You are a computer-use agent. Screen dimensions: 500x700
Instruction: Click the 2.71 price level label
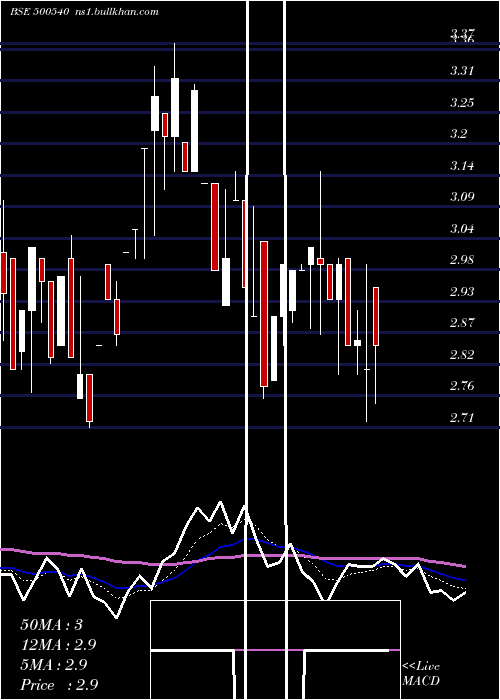pyautogui.click(x=462, y=417)
